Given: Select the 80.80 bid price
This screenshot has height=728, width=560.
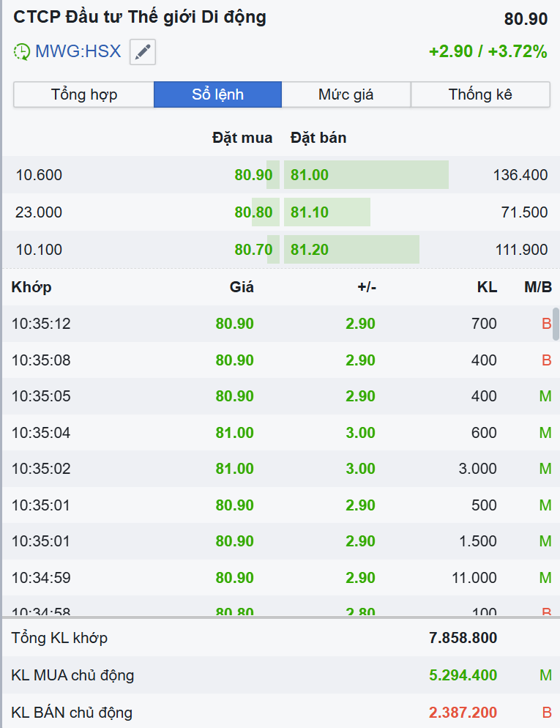Looking at the screenshot, I should (x=253, y=212).
